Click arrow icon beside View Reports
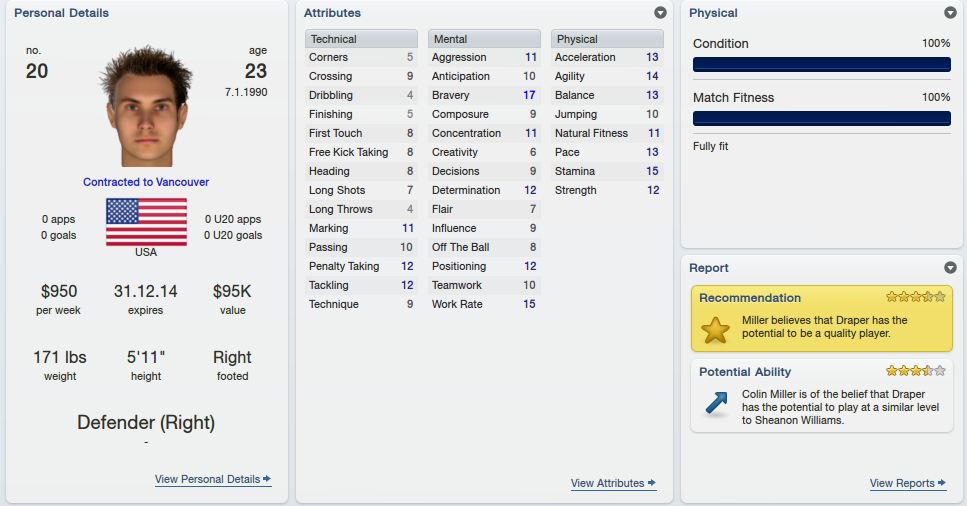 [x=941, y=483]
